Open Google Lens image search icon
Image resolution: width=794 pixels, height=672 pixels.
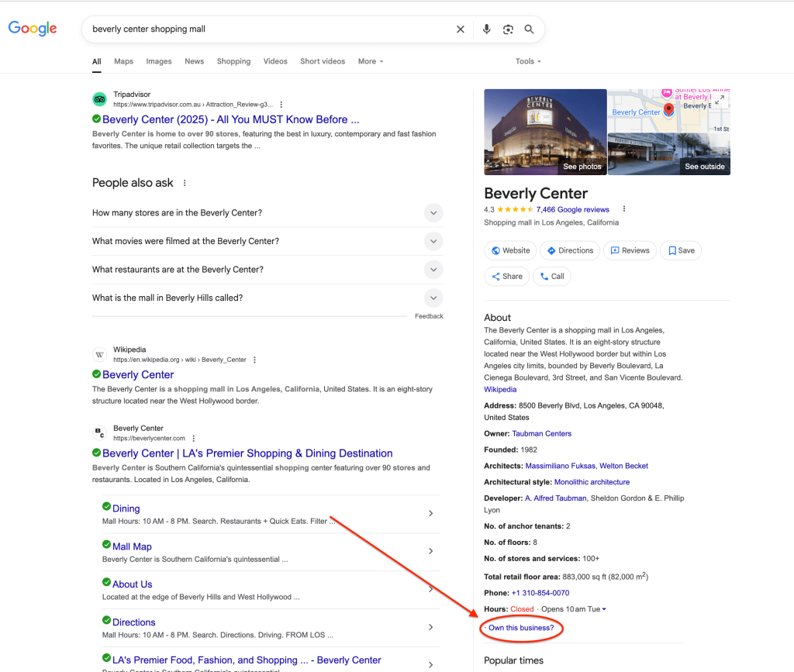508,29
